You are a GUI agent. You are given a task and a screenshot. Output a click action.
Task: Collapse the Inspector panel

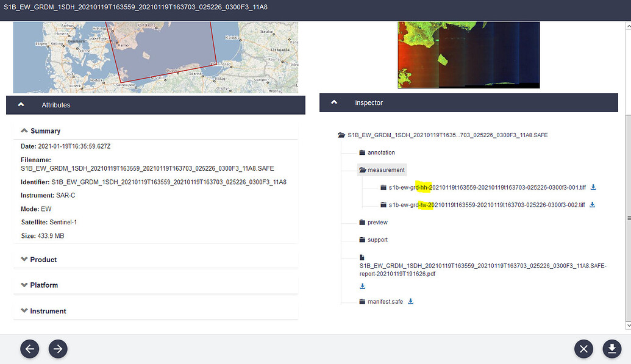333,102
